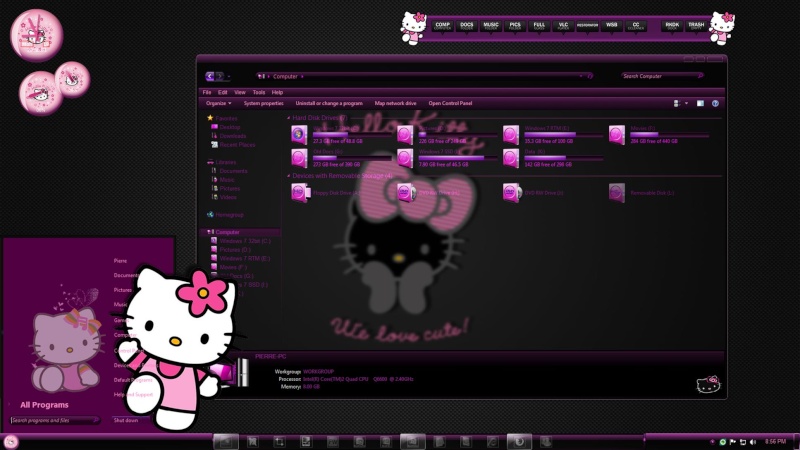Click the volume speaker tray icon
The image size is (800, 450).
pyautogui.click(x=753, y=442)
